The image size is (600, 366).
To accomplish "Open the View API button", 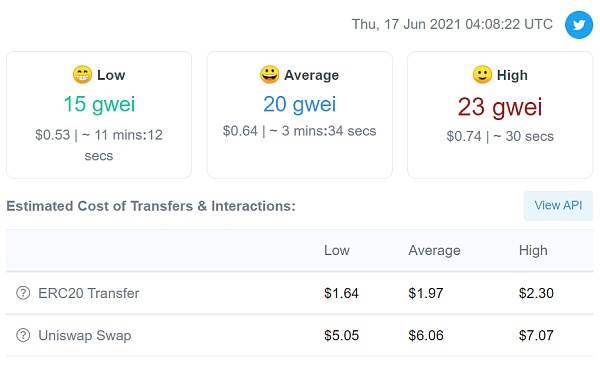I will (x=558, y=206).
